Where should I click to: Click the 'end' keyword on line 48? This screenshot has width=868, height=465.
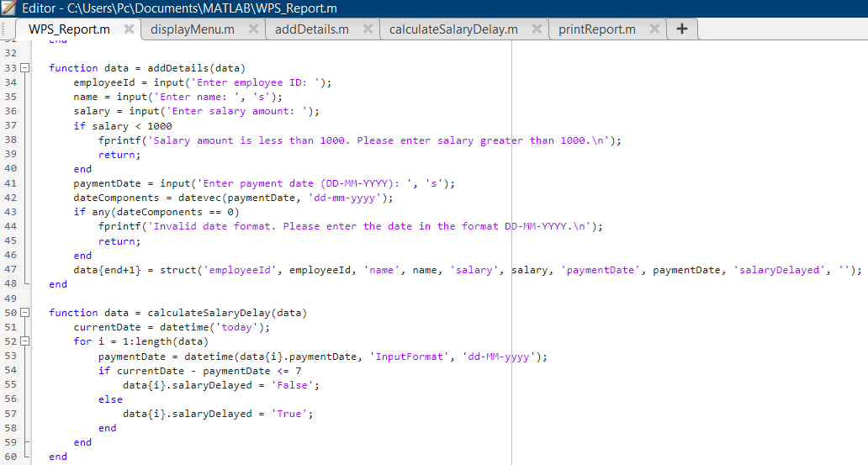pyautogui.click(x=58, y=284)
